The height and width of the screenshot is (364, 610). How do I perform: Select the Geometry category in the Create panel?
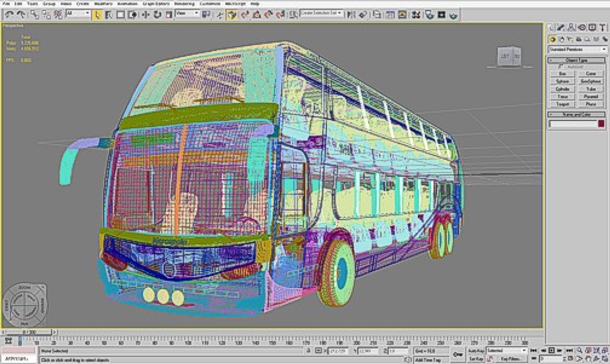coord(553,39)
